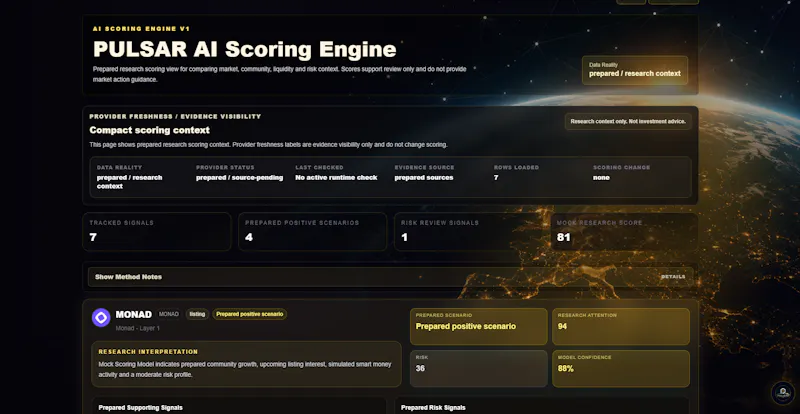
Task: Select the Model Confidence 88% tile
Action: 620,369
